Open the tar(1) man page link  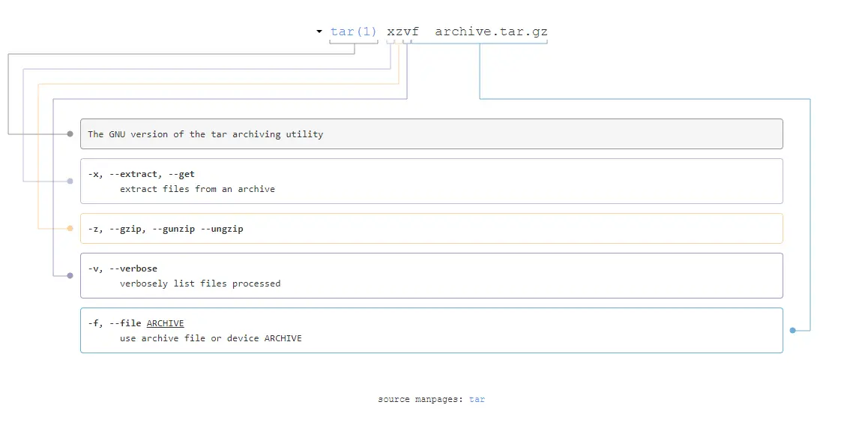(354, 31)
